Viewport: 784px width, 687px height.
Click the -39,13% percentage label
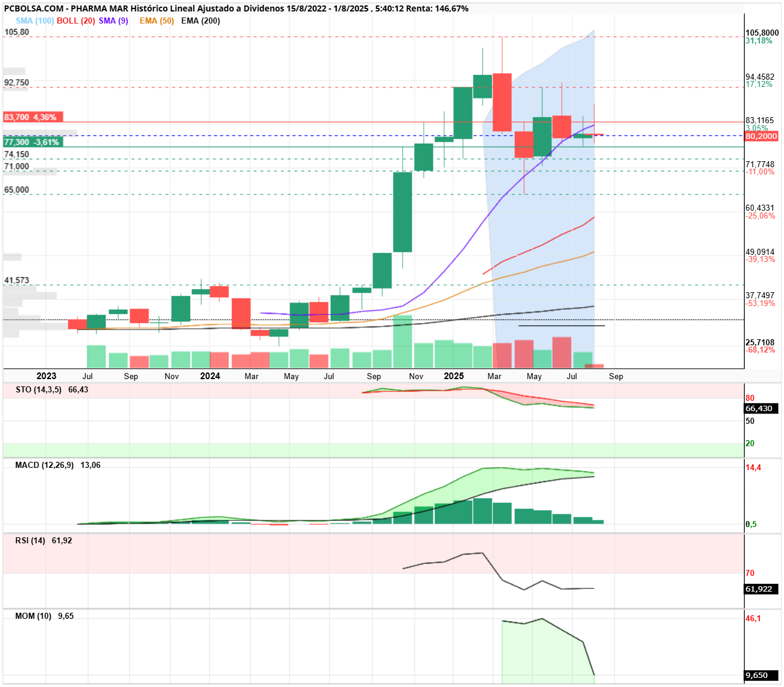(760, 259)
